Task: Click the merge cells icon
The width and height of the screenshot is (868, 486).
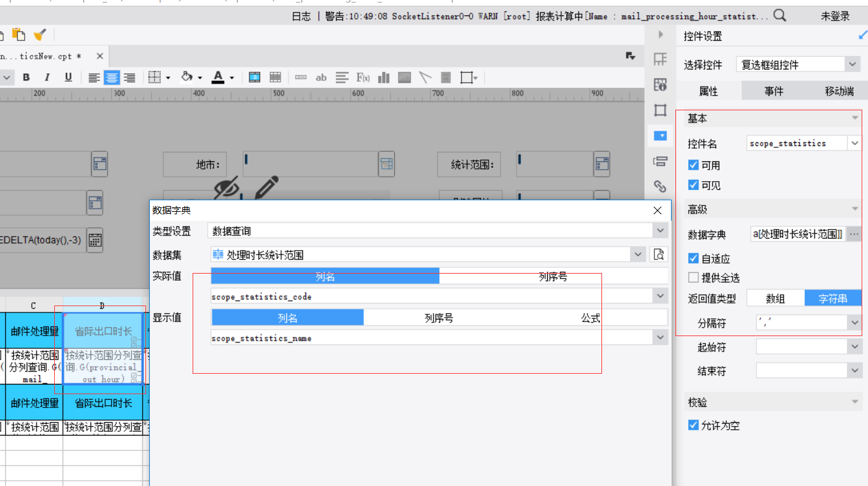Action: 254,78
